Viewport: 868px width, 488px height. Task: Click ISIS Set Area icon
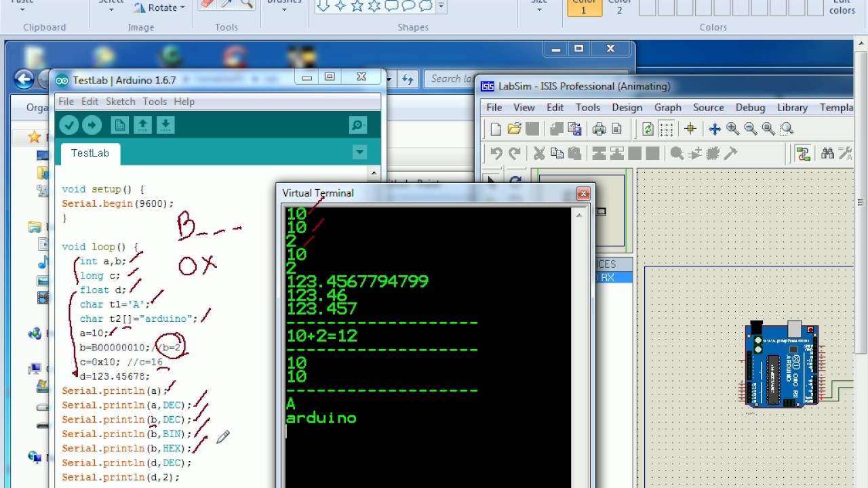[616, 129]
